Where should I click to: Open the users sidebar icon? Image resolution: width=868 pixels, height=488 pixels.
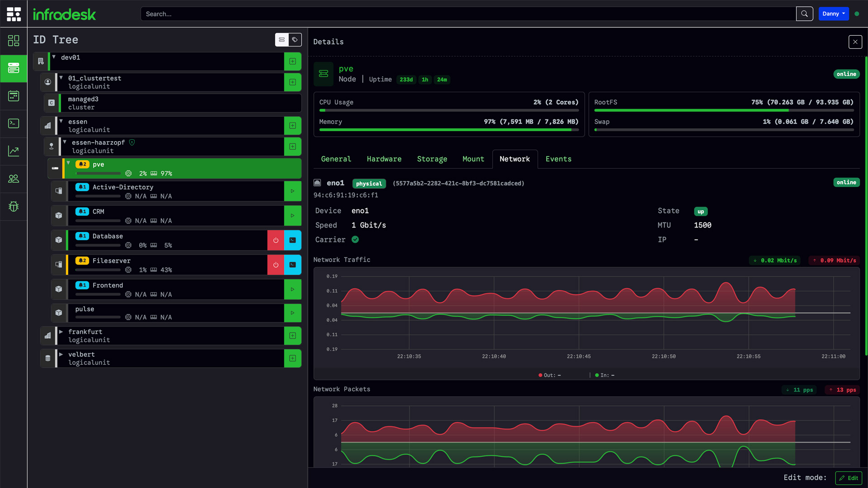[x=14, y=179]
